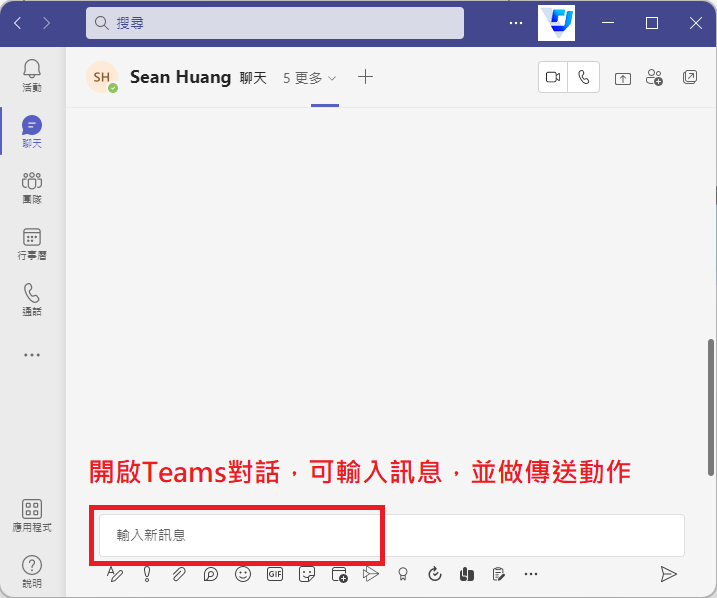Open the emoji picker
The height and width of the screenshot is (598, 717).
[x=243, y=574]
